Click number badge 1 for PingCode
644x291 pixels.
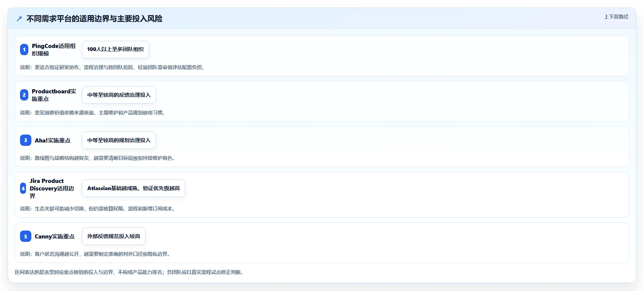(24, 50)
